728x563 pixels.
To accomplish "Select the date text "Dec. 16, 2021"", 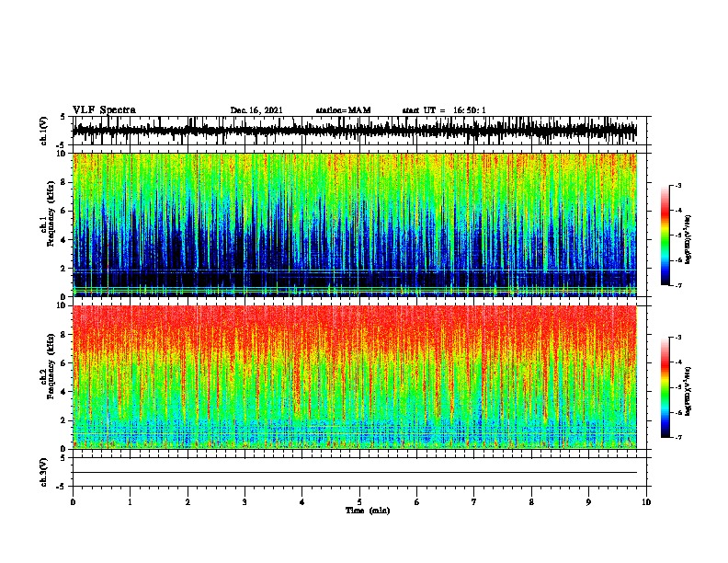I will 256,110.
